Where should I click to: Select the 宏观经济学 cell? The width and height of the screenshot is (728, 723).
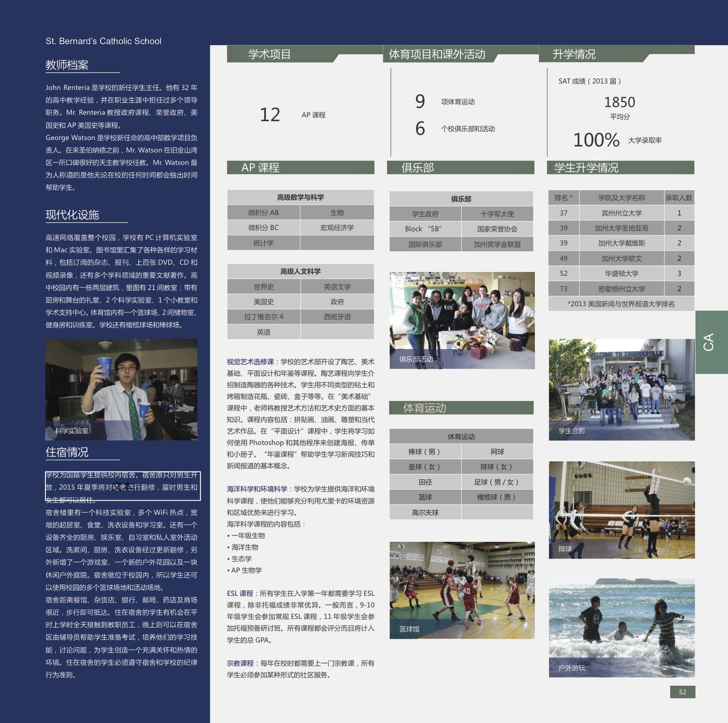coord(337,227)
